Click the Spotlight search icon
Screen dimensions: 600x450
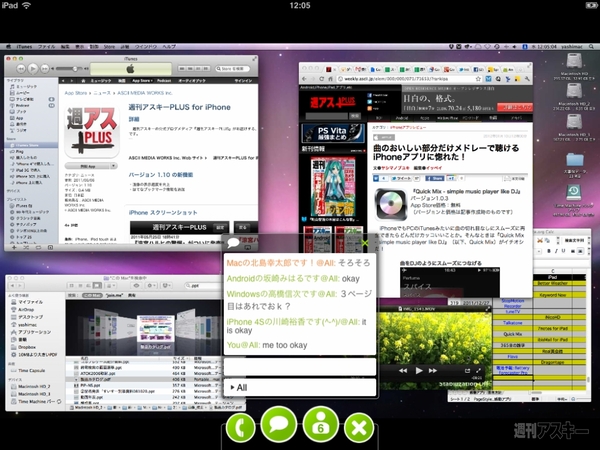click(591, 47)
